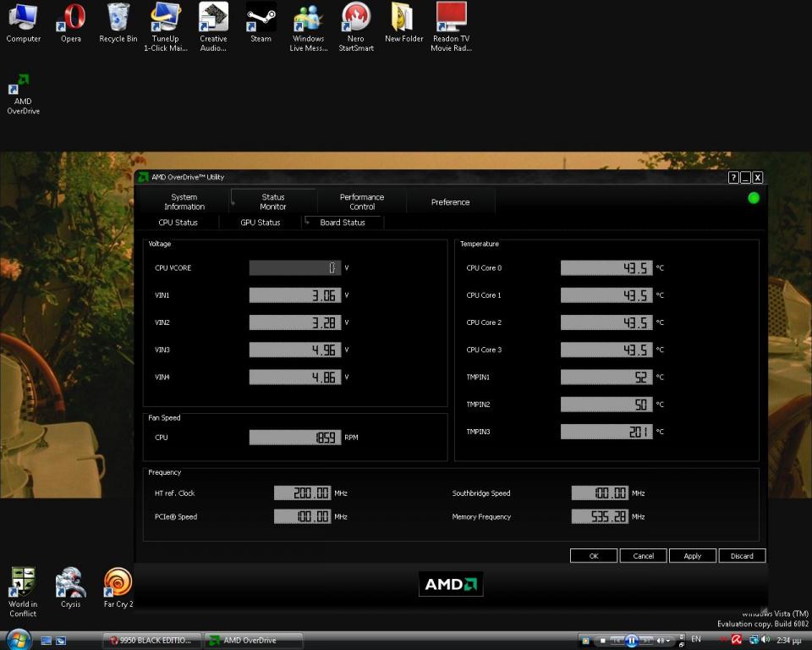This screenshot has width=812, height=650.
Task: Open TuneUp 1-Click Maintenance shortcut
Action: [165, 27]
